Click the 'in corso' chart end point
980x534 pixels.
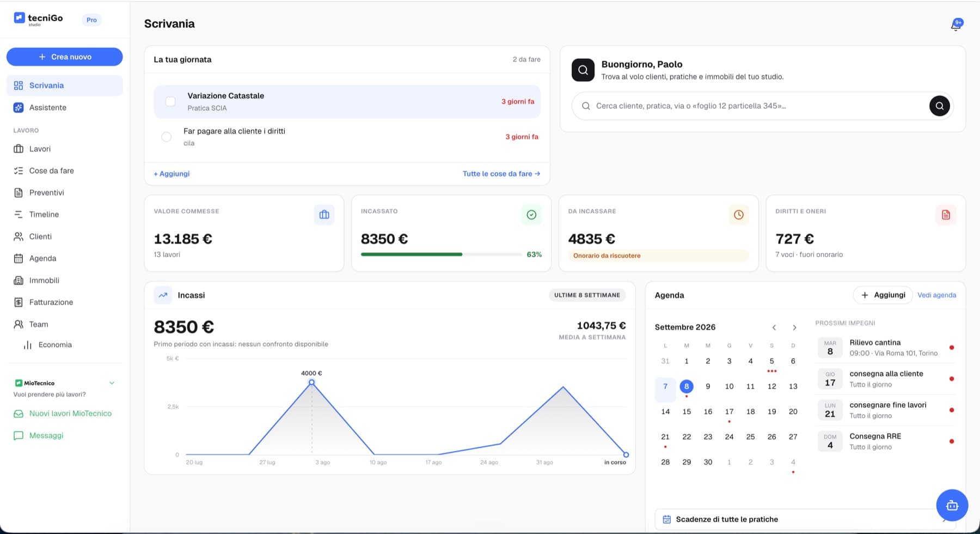tap(626, 454)
